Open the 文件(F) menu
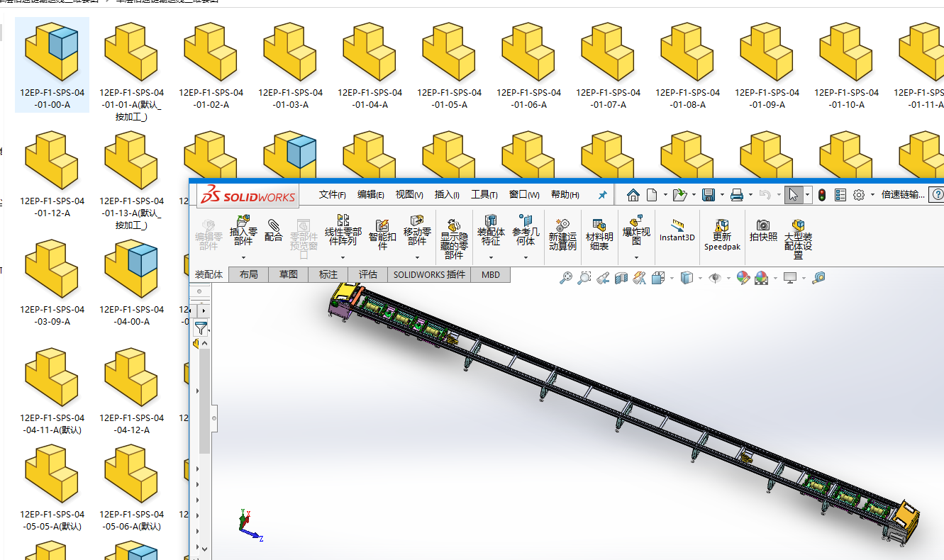The image size is (944, 560). point(333,195)
